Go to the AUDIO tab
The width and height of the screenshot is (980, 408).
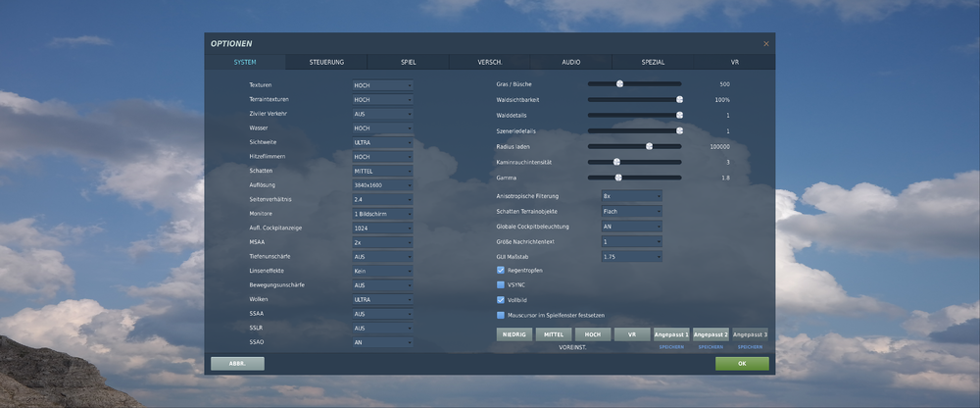571,62
